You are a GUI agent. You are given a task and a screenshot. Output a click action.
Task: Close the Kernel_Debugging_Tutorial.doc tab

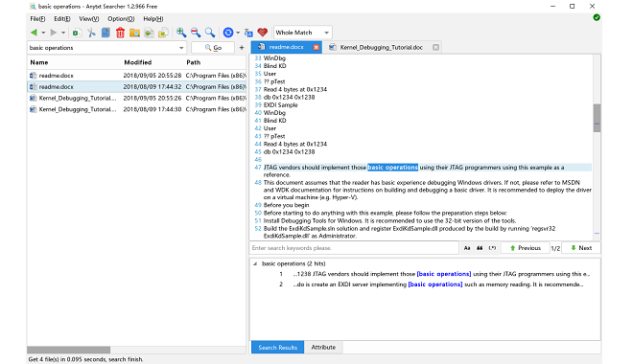435,47
